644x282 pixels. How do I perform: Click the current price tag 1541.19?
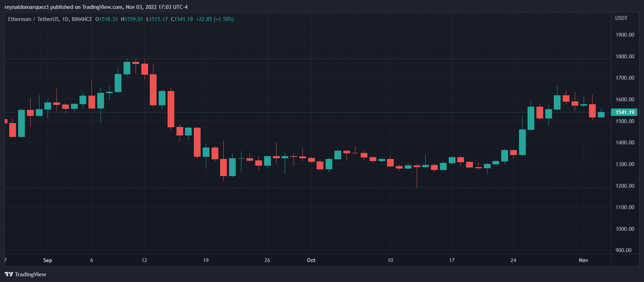click(624, 112)
